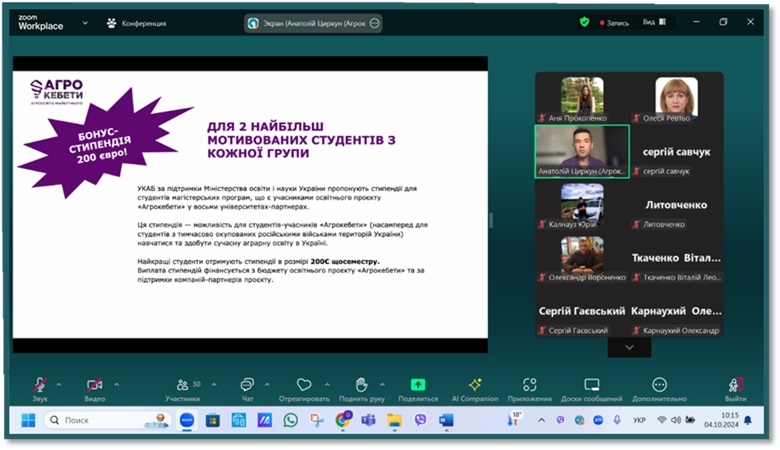This screenshot has height=450, width=780.
Task: Select Аня Прокопенко's video thumbnail
Action: coord(582,98)
